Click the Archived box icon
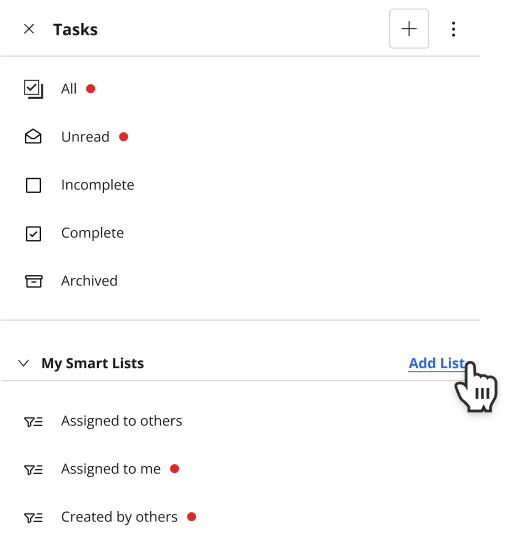This screenshot has width=506, height=553. click(x=33, y=281)
